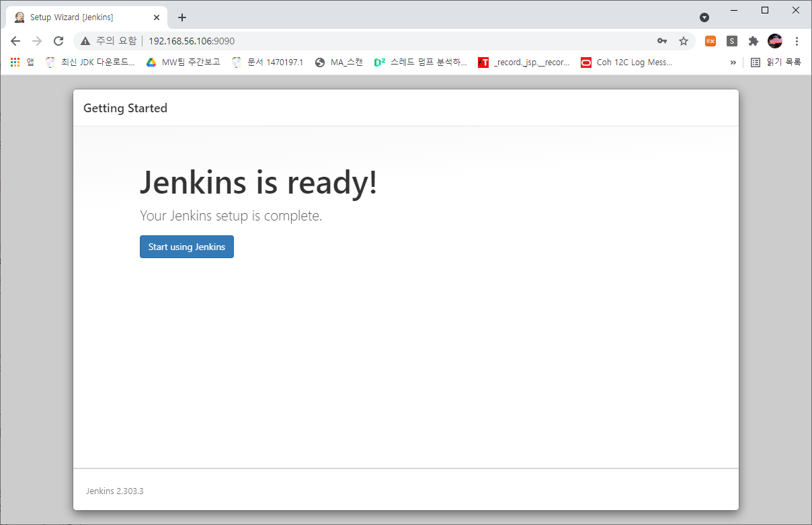
Task: Click the Start using Jenkins button
Action: click(x=187, y=247)
